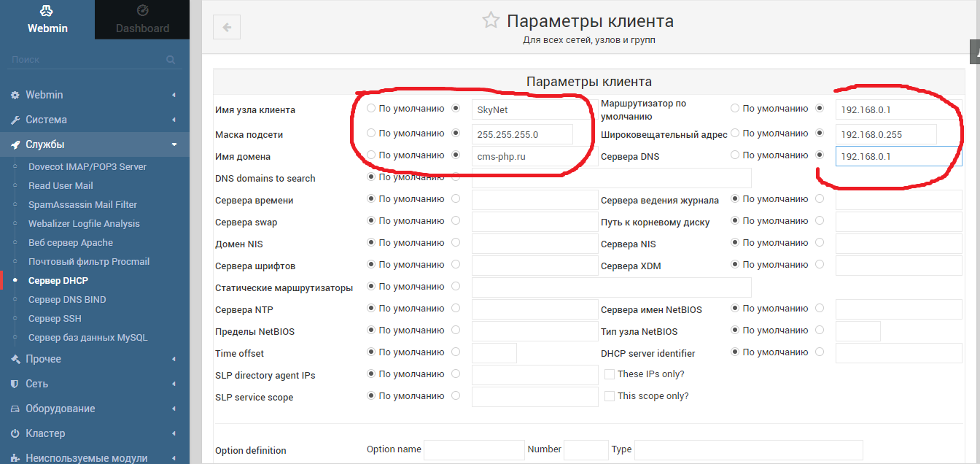980x464 pixels.
Task: Click the Имя домена field cms-php.ru
Action: point(535,156)
